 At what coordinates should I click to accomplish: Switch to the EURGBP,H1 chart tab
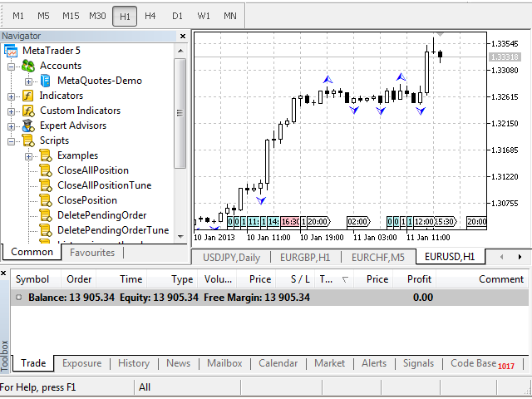pyautogui.click(x=304, y=257)
